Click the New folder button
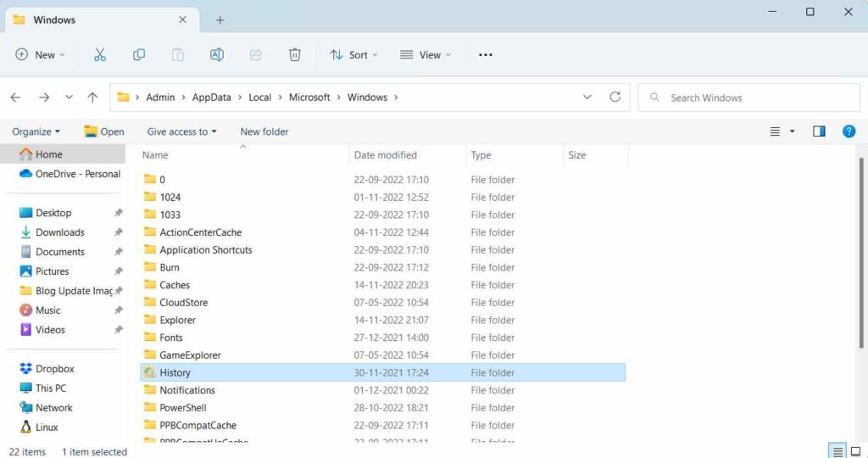The width and height of the screenshot is (868, 458). tap(264, 131)
